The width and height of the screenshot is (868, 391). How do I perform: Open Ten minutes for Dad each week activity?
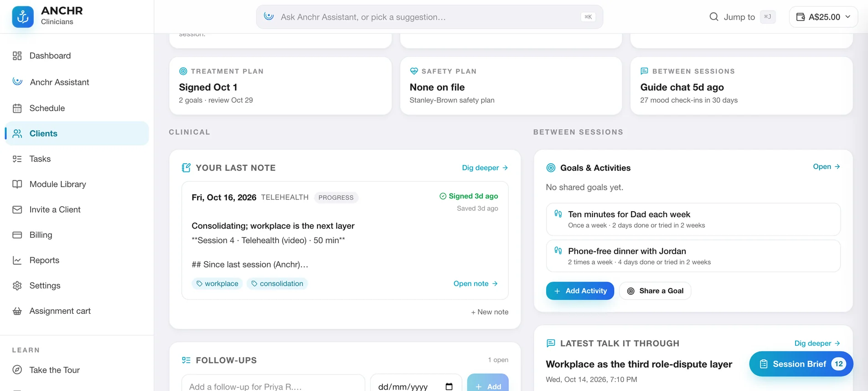[x=693, y=219]
